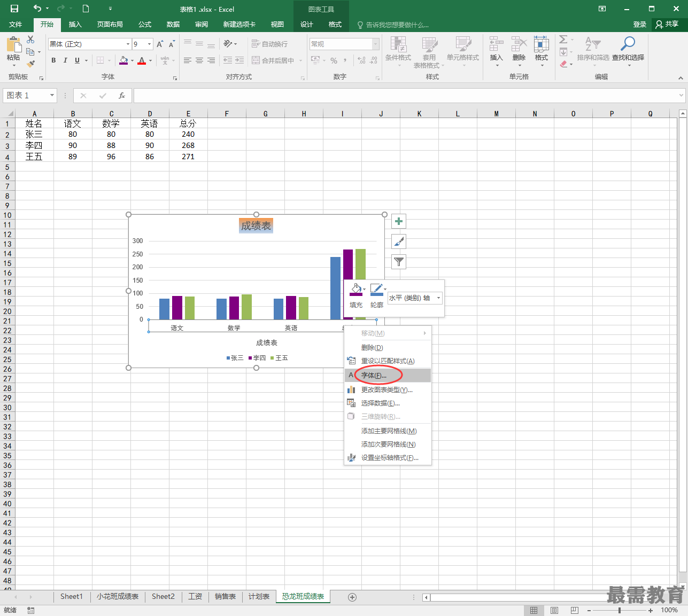Select Font (字体) in context menu
This screenshot has width=688, height=616.
tap(388, 375)
